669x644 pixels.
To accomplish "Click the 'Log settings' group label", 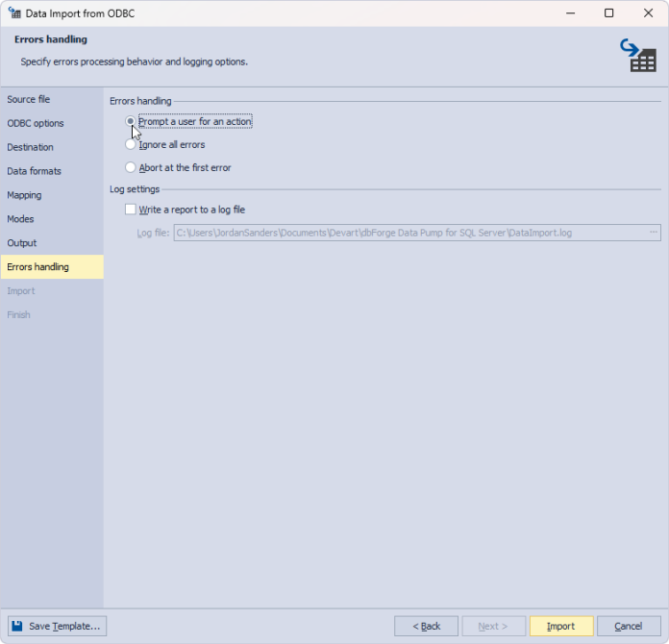I will (x=135, y=189).
